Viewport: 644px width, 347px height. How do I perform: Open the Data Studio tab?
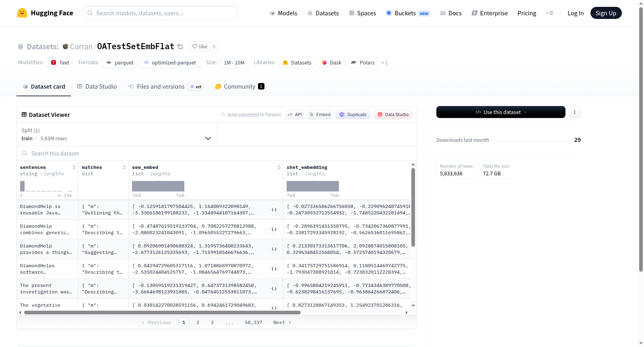[97, 87]
